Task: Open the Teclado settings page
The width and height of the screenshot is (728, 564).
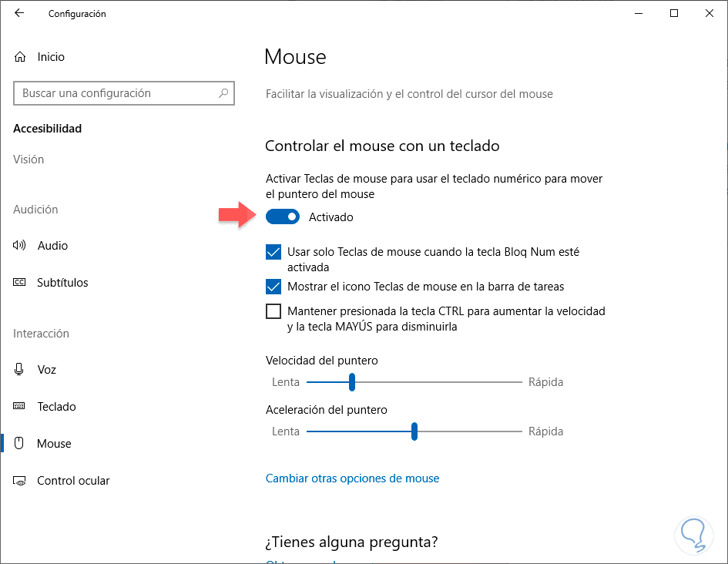Action: (x=56, y=407)
